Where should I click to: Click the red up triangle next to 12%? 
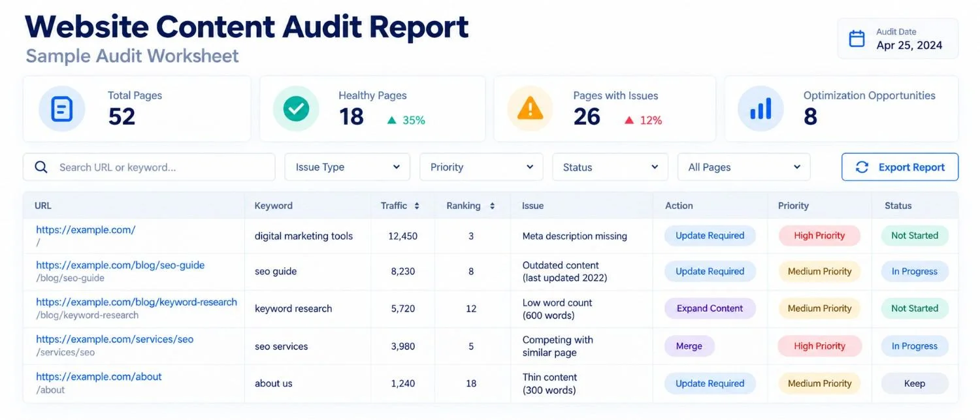tap(629, 120)
